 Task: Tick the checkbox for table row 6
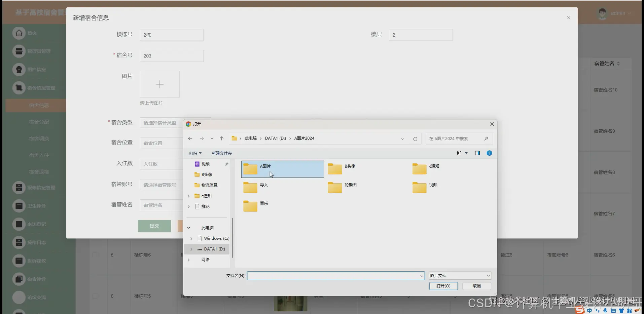pos(95,296)
